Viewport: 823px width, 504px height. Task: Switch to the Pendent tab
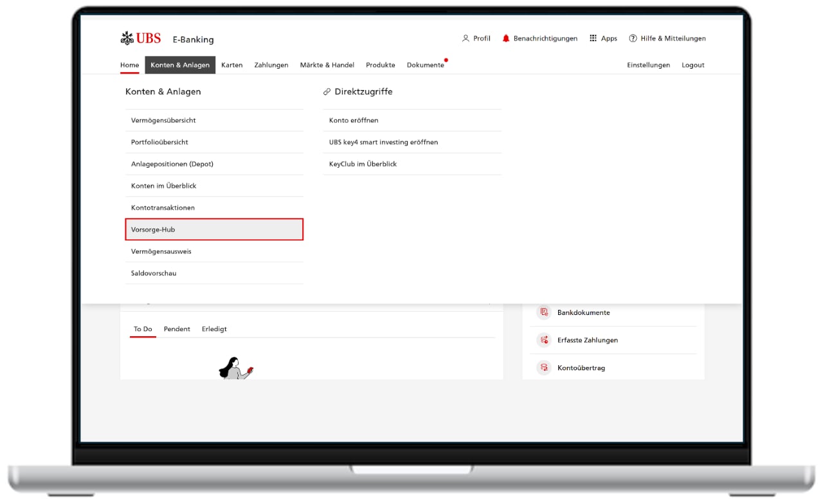tap(177, 329)
